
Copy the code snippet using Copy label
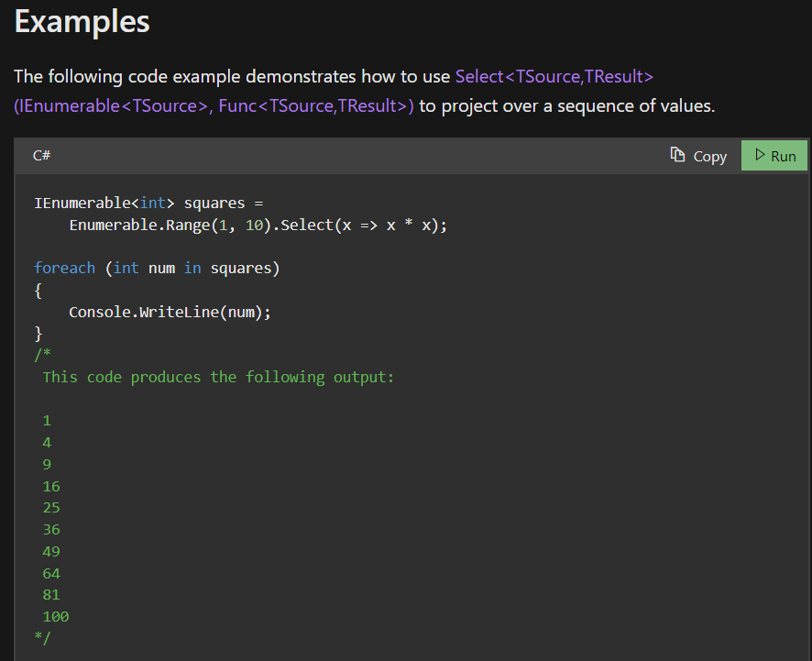(x=710, y=157)
